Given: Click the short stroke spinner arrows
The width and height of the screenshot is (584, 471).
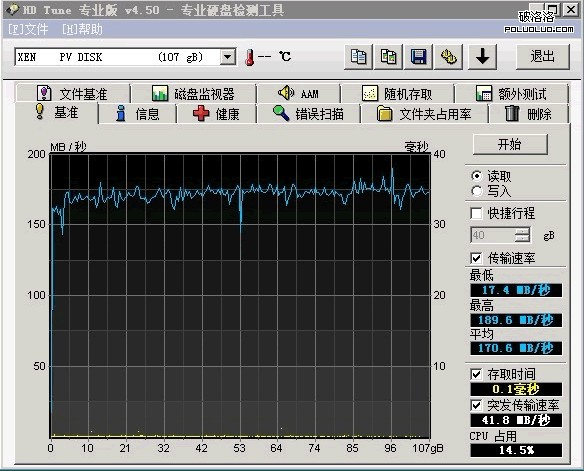Looking at the screenshot, I should click(x=522, y=235).
